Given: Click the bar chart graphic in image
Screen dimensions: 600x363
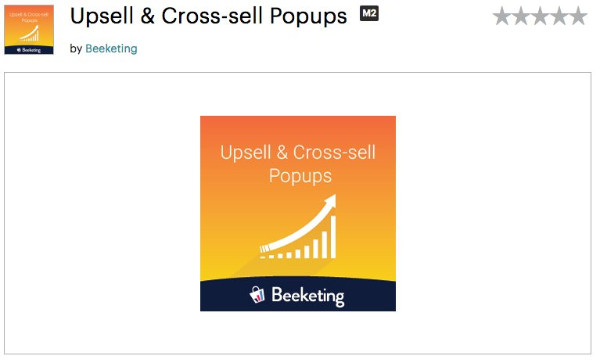Looking at the screenshot, I should coord(298,239).
